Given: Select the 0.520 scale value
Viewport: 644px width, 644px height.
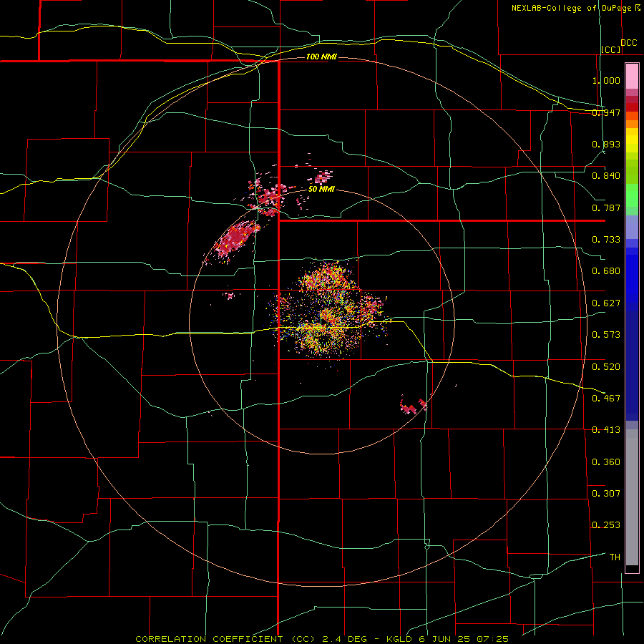Looking at the screenshot, I should pos(606,367).
